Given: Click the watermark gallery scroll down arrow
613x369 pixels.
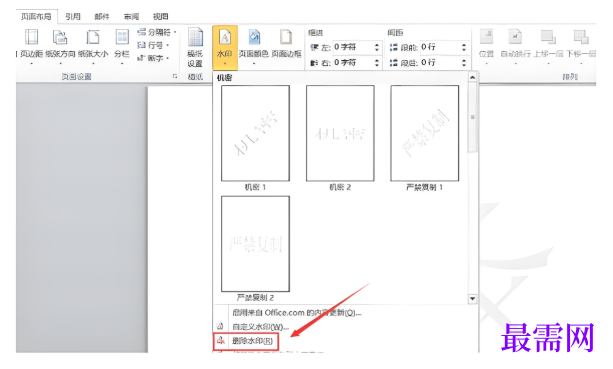Looking at the screenshot, I should coord(472,299).
